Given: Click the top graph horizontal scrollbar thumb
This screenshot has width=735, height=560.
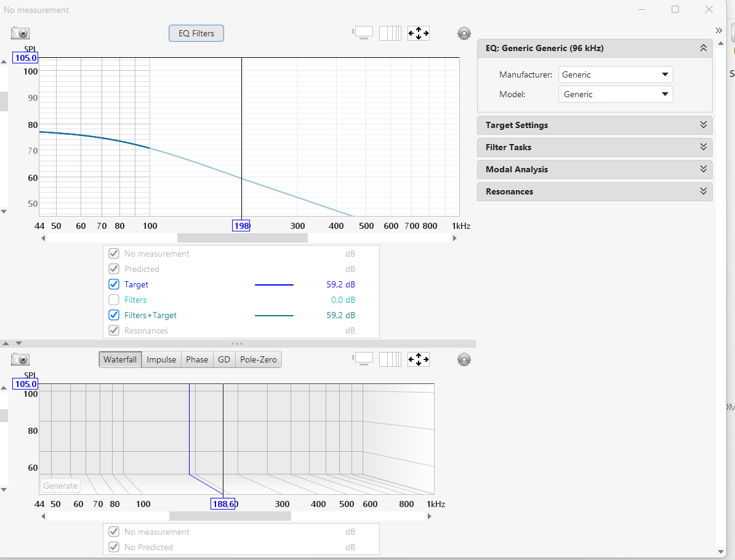Looking at the screenshot, I should click(x=242, y=238).
